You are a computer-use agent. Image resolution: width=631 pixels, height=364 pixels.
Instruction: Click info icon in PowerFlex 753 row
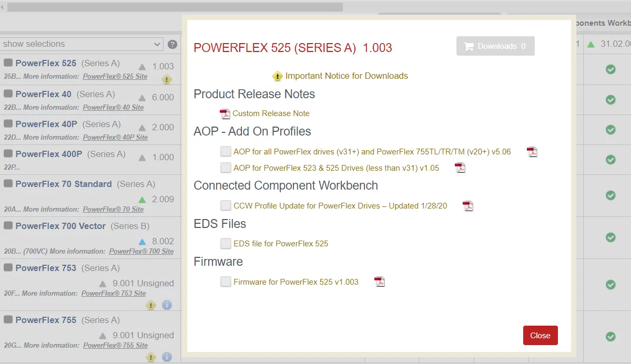coord(167,305)
